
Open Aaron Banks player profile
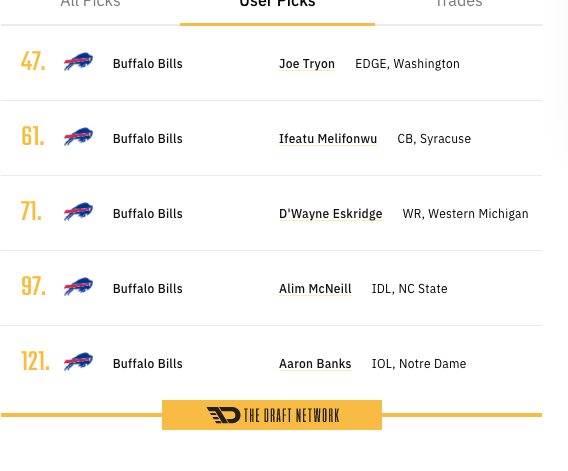coord(315,364)
